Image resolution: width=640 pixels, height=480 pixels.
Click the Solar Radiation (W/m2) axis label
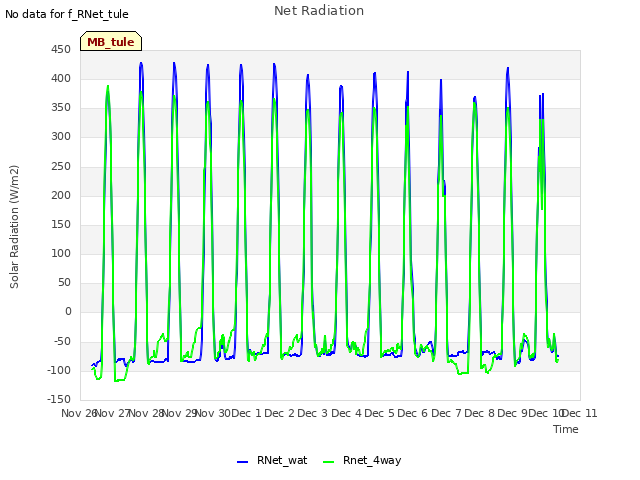point(14,227)
